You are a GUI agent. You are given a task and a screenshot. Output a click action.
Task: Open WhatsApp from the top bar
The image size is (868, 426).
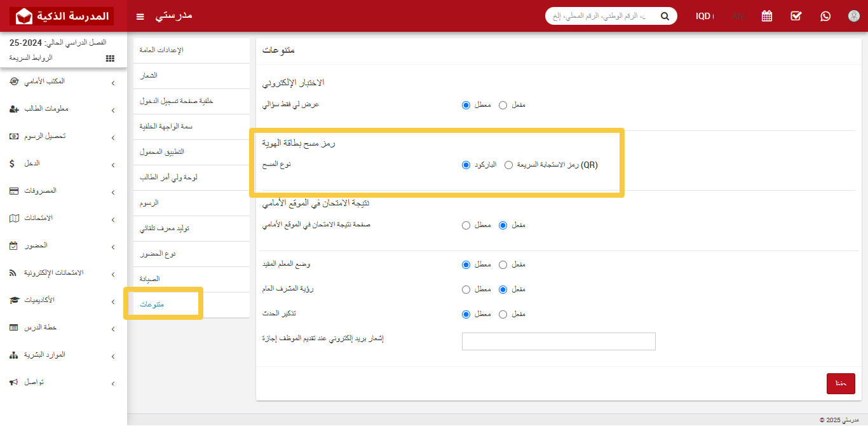825,16
